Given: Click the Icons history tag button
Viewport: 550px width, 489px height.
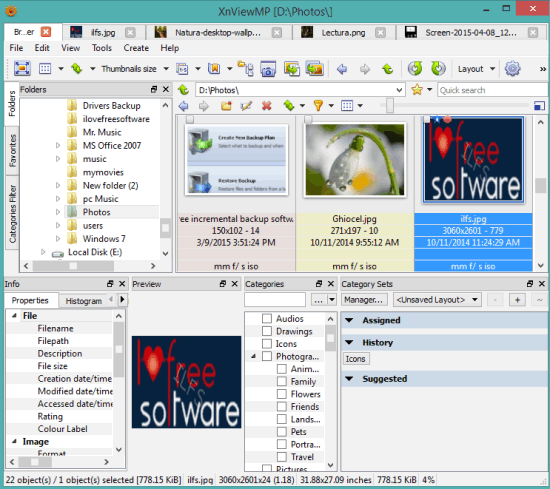Looking at the screenshot, I should (355, 359).
